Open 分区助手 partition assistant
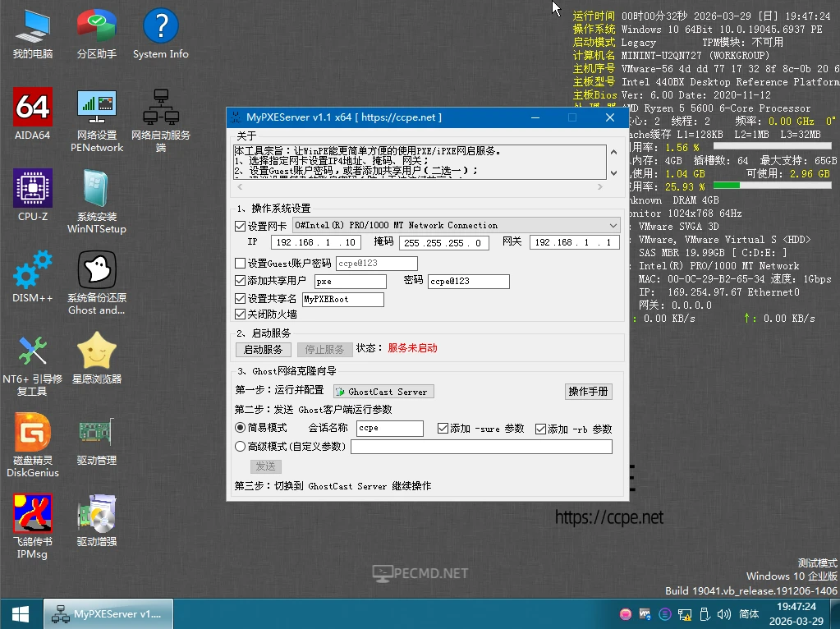840x629 pixels. 95,25
